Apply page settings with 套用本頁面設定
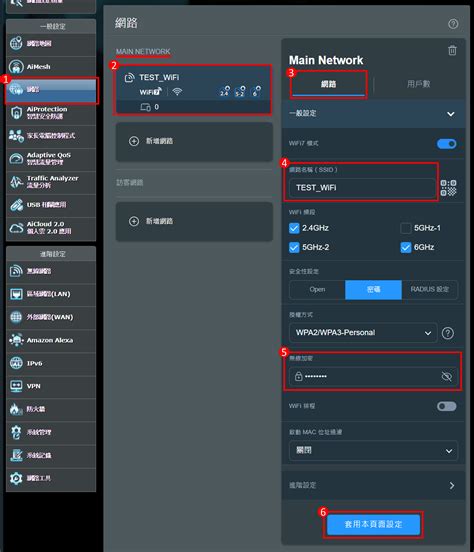 [373, 525]
